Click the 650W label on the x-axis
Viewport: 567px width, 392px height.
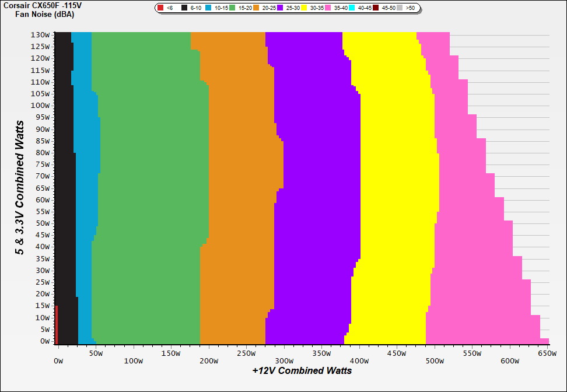(548, 353)
